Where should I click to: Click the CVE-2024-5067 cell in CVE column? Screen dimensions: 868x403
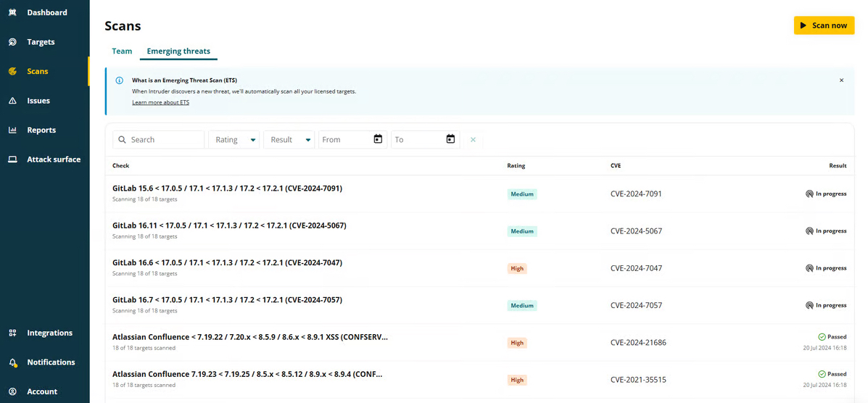(636, 230)
